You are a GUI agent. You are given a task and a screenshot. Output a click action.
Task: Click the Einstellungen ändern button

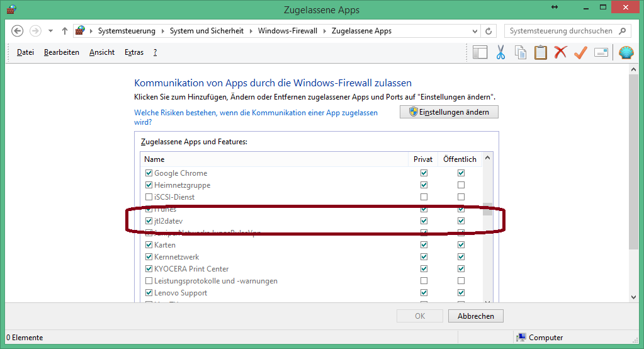449,112
